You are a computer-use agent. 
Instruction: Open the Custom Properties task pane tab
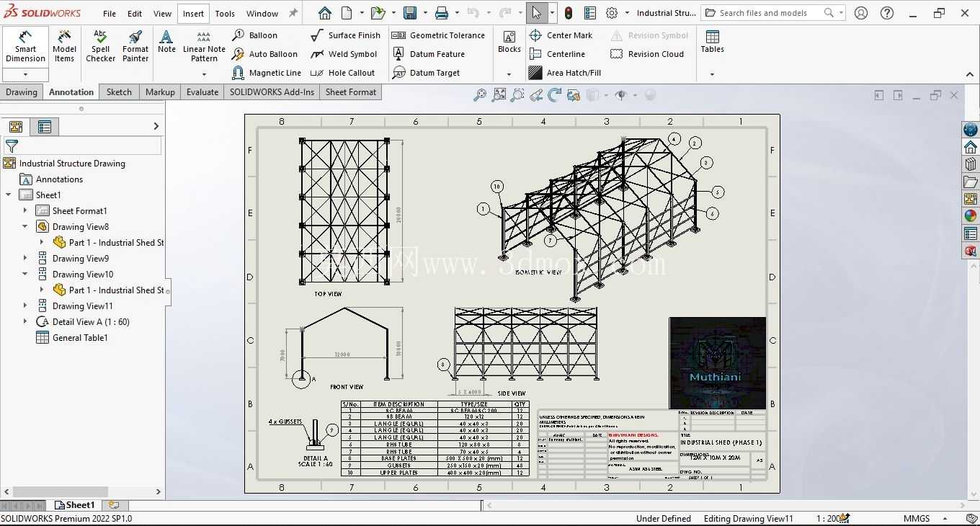[971, 233]
